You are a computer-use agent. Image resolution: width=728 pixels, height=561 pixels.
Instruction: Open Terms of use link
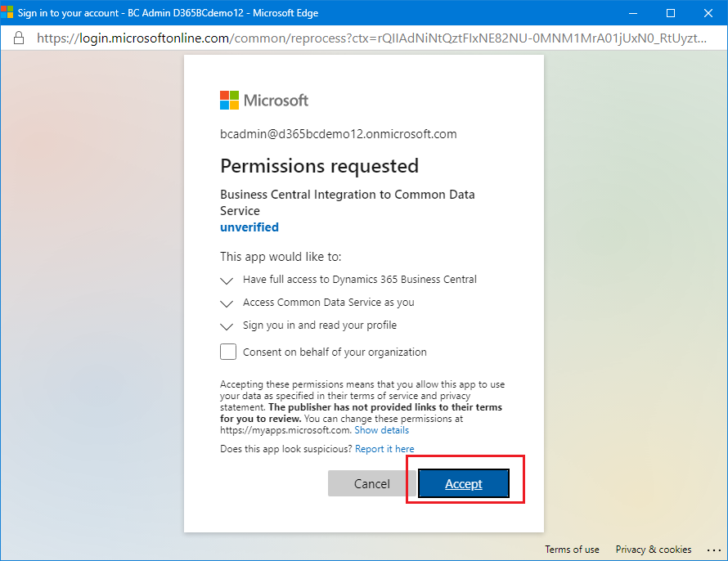[x=572, y=550]
